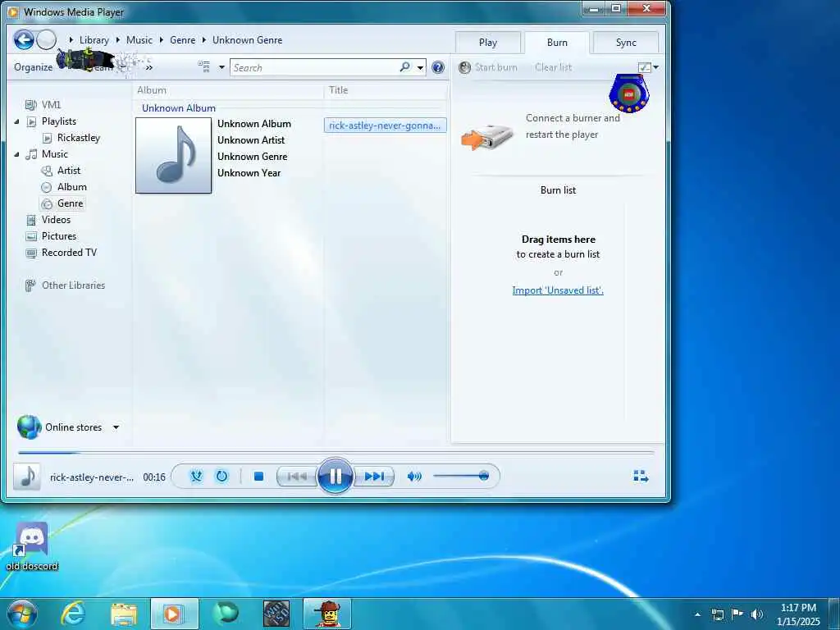Stop playback
The width and height of the screenshot is (840, 630).
coord(258,477)
